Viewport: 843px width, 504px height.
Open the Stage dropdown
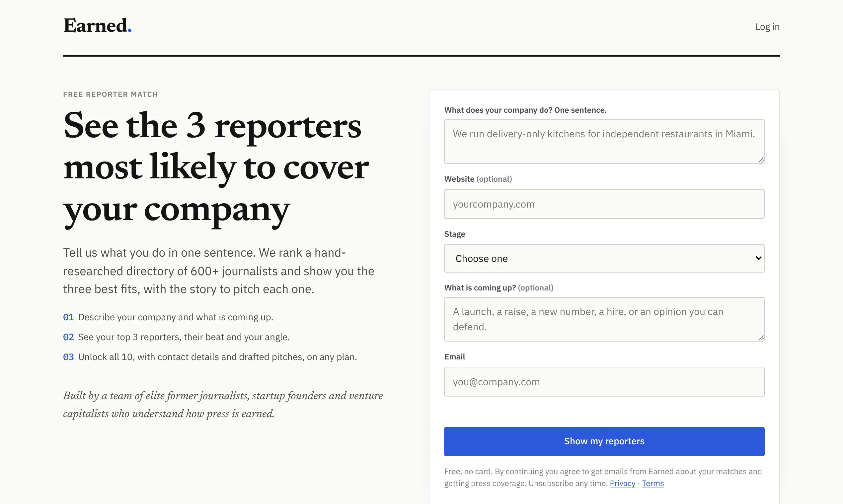604,258
